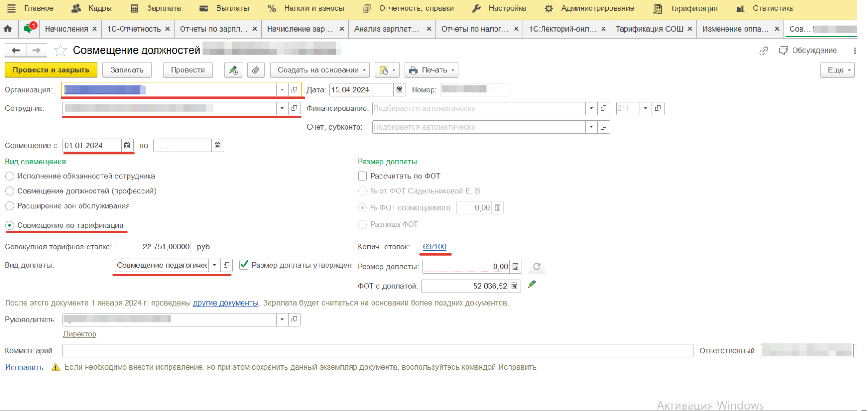868x411 pixels.
Task: Uncheck Размер доплаты утвержден checkbox
Action: point(244,265)
